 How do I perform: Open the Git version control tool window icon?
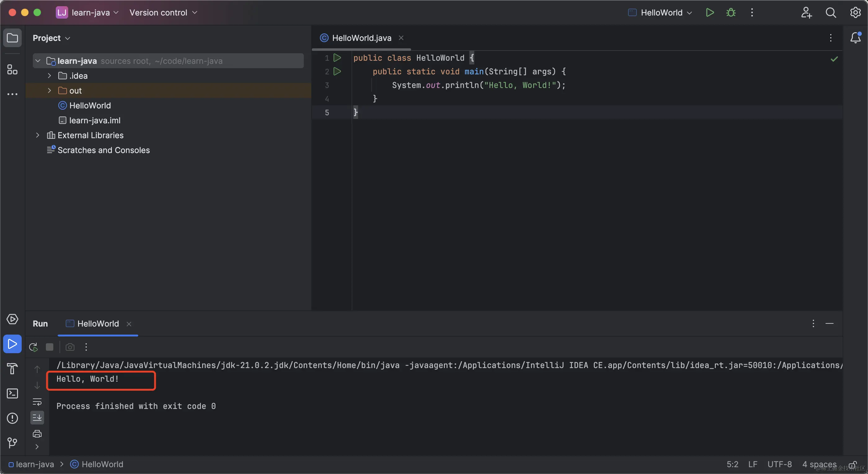pos(12,442)
